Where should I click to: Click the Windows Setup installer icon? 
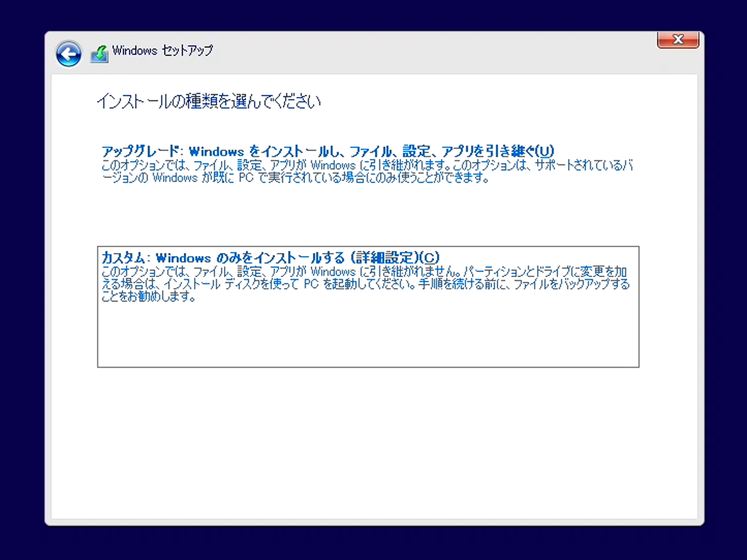pos(99,54)
